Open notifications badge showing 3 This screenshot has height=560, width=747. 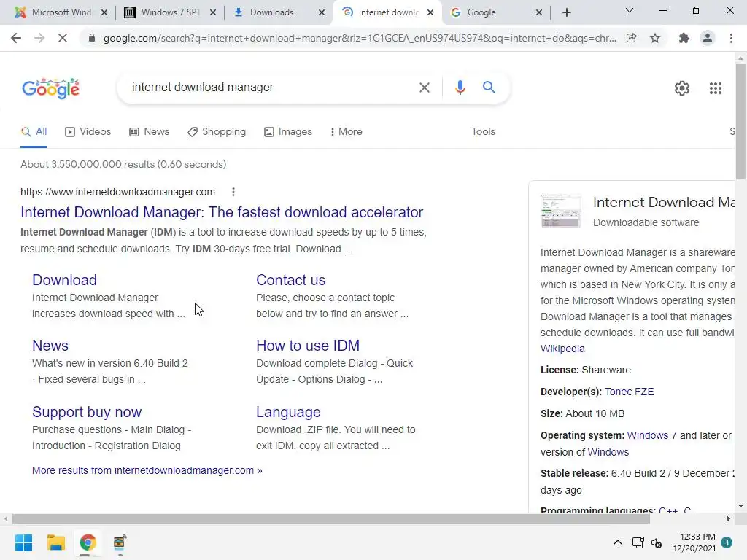[727, 542]
